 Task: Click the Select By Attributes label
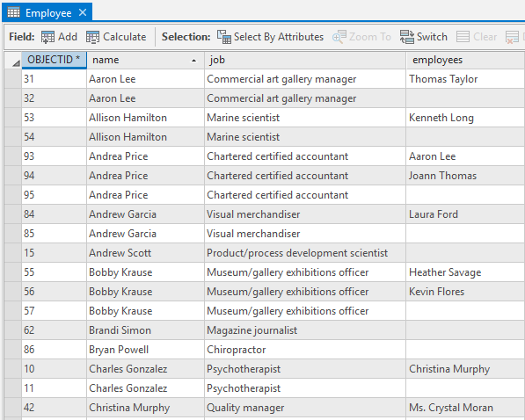click(279, 37)
